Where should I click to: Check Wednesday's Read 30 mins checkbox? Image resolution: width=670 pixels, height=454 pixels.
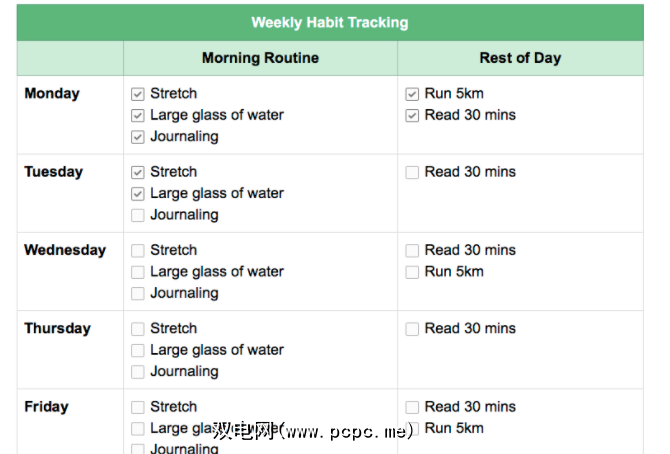(412, 250)
